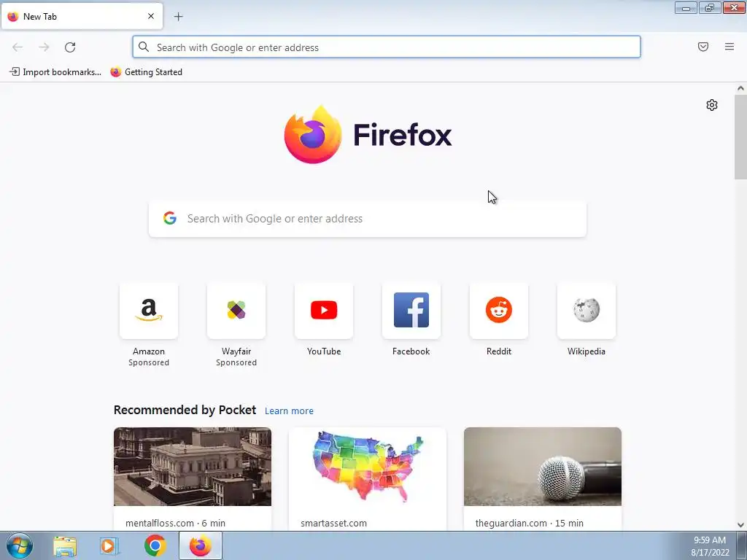Launch Google Chrome from taskbar
Image resolution: width=747 pixels, height=560 pixels.
click(155, 545)
